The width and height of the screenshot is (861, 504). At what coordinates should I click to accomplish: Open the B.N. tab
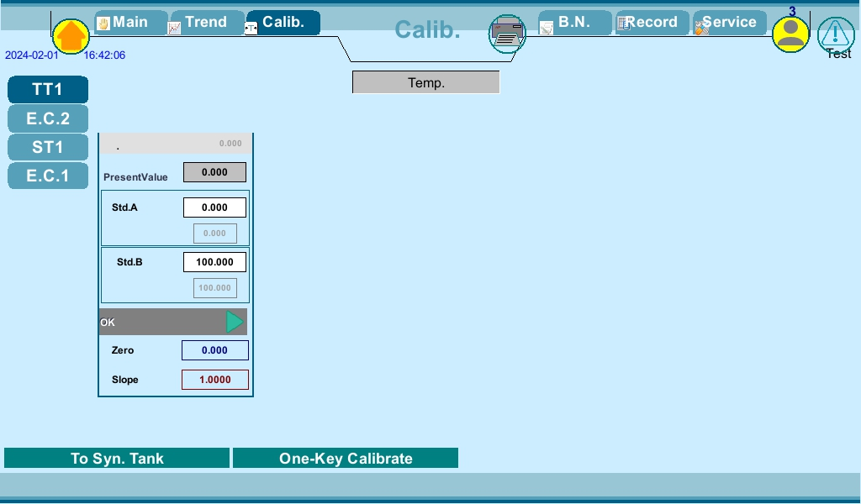point(574,23)
